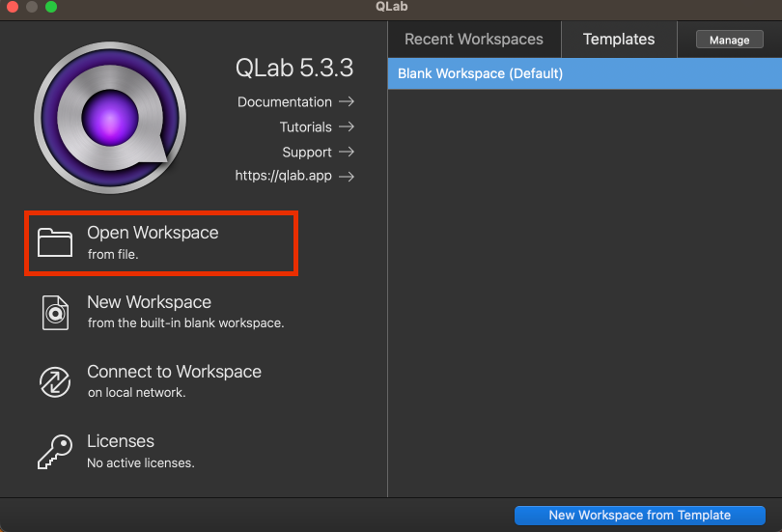Click the Open Workspace title text
Screen dimensions: 782x532
click(x=153, y=233)
